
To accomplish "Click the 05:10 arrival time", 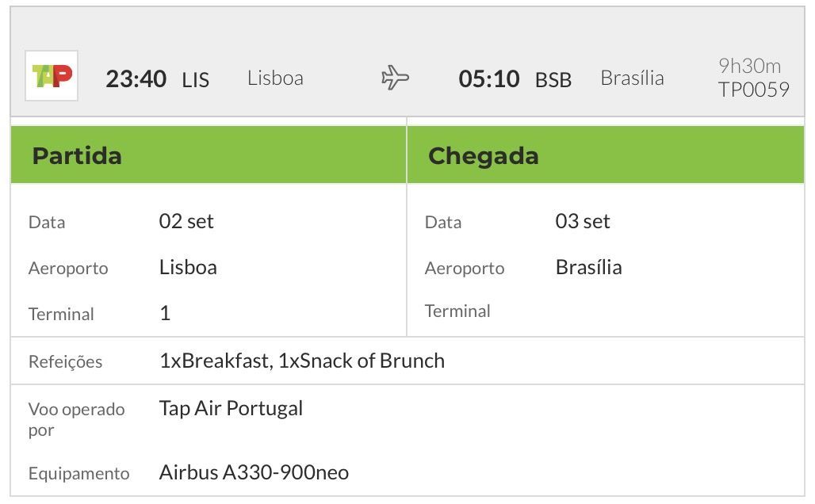I will click(x=489, y=79).
